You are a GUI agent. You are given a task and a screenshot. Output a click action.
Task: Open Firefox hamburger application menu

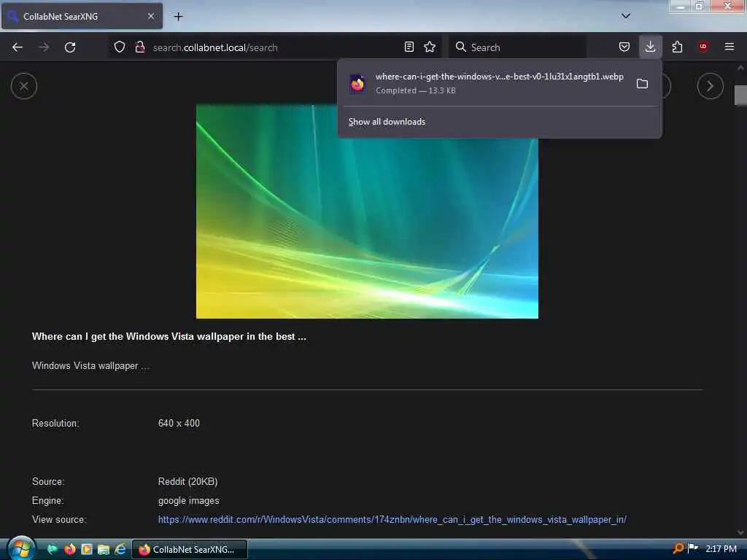729,47
